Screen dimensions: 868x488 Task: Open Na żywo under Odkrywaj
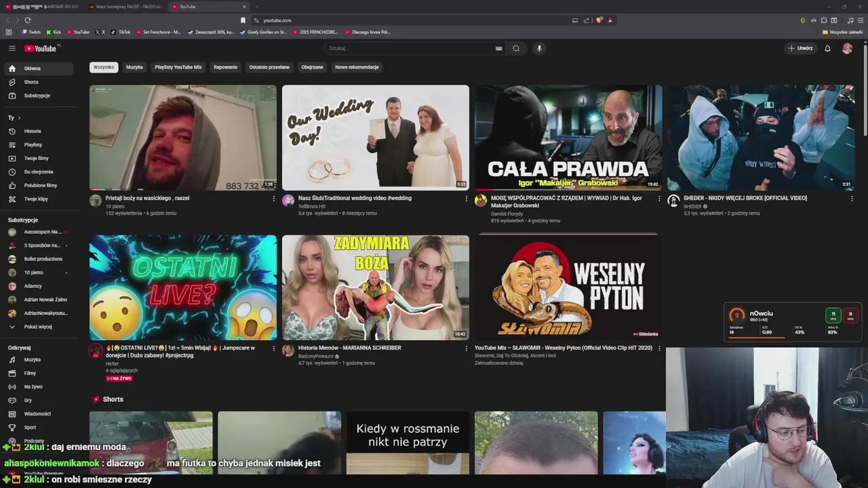(x=37, y=387)
